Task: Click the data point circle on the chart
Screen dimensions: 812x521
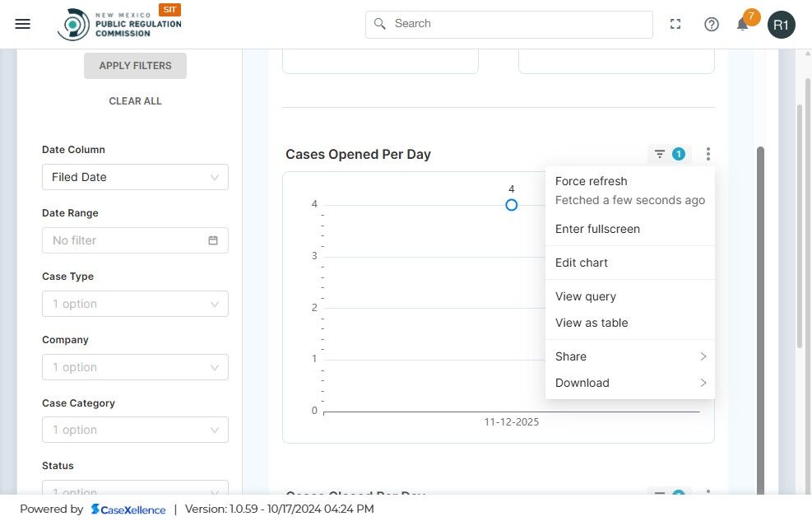Action: (x=511, y=205)
